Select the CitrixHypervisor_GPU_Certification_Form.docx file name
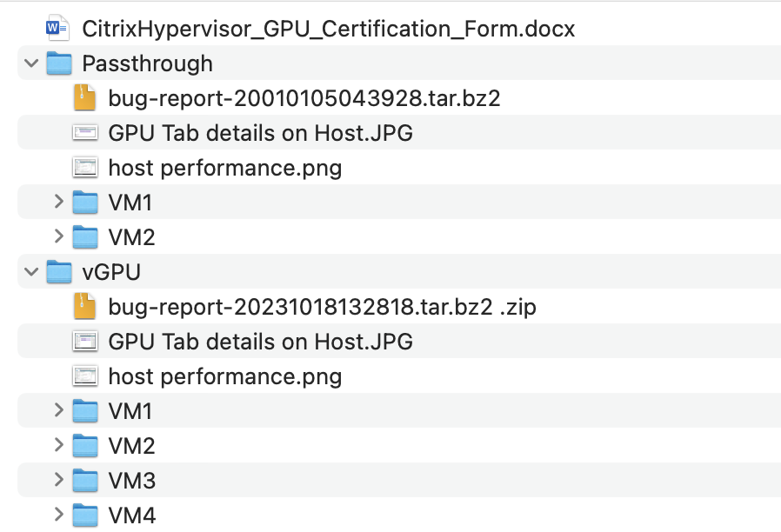This screenshot has width=781, height=532. pyautogui.click(x=328, y=29)
